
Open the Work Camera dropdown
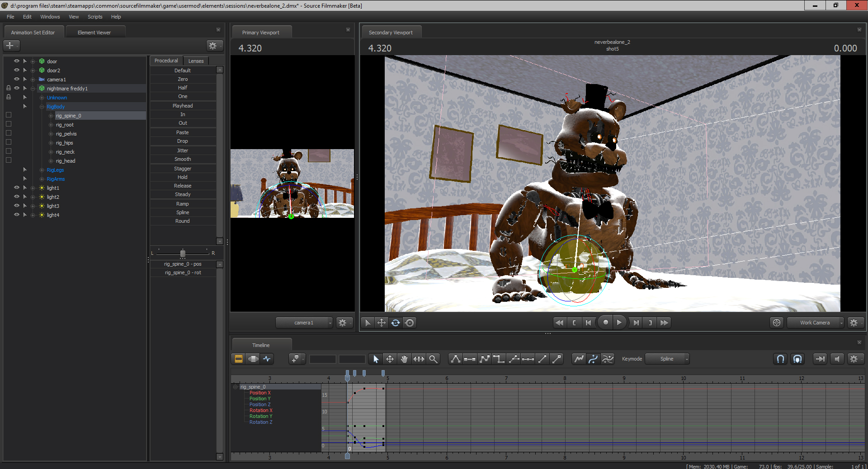(816, 323)
